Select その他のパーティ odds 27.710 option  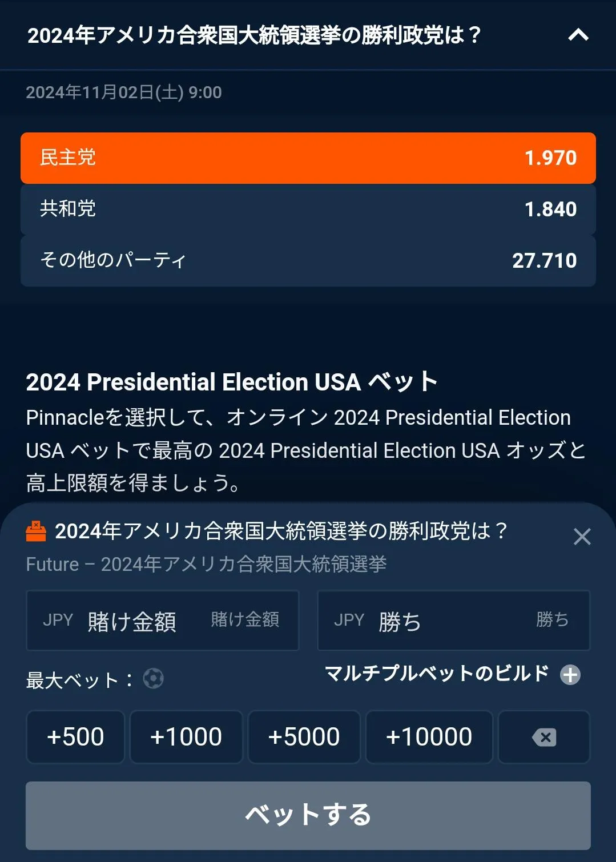point(308,261)
